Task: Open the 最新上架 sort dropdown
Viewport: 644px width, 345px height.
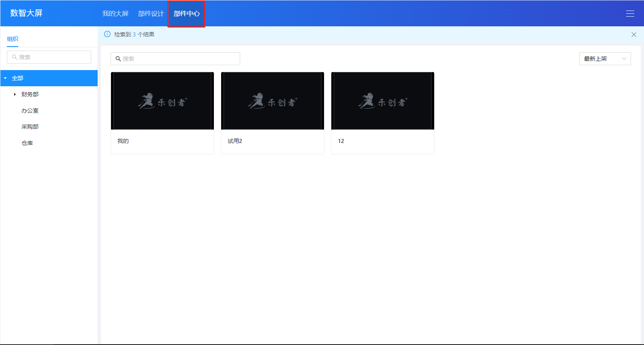Action: pos(604,59)
